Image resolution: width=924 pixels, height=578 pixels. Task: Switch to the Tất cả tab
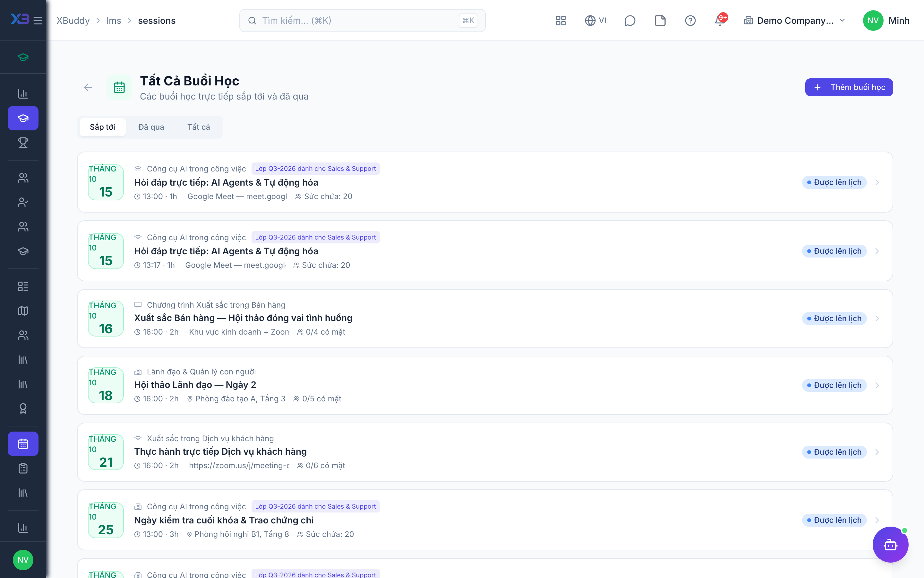[x=199, y=127]
